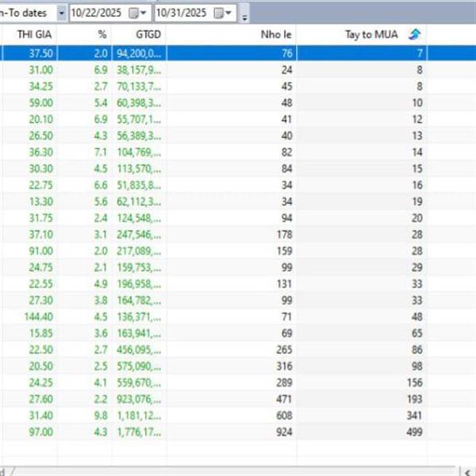The height and width of the screenshot is (476, 476).
Task: Click GTGD value 923,076,...
Action: (x=139, y=399)
